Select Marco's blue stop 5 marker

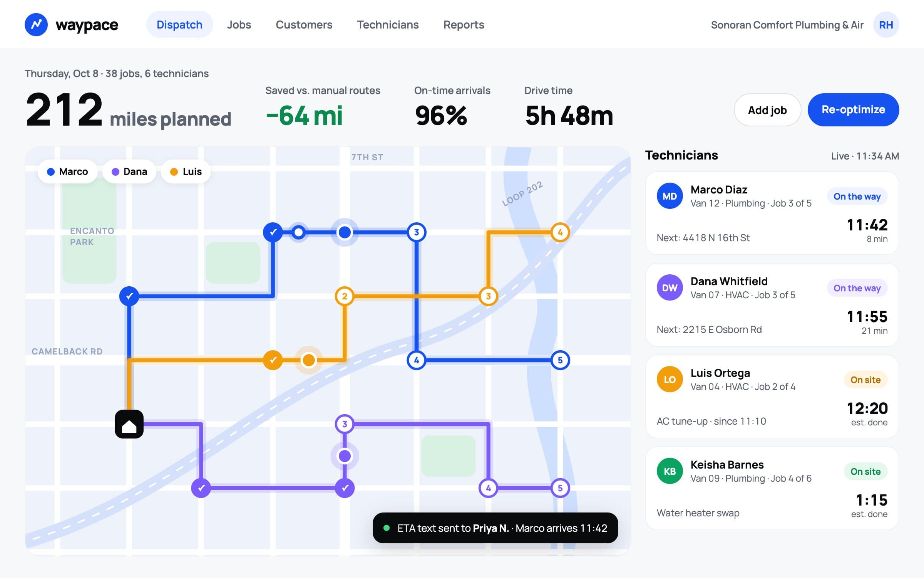click(x=560, y=360)
